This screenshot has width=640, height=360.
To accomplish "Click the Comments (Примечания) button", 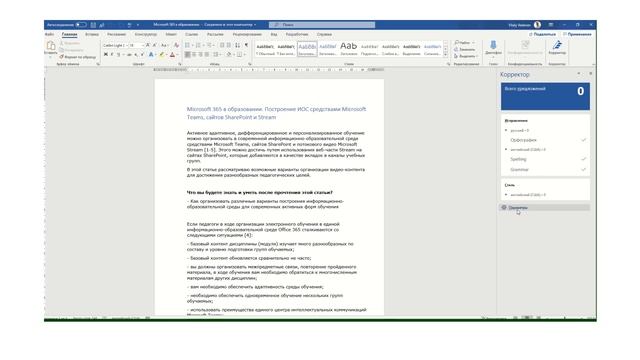I will 577,35.
